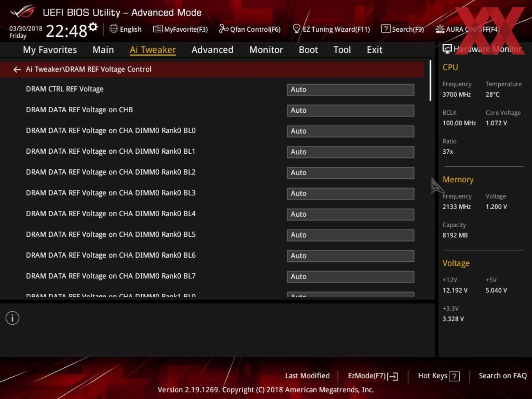
Task: Click the Search on FAQ link
Action: point(503,376)
